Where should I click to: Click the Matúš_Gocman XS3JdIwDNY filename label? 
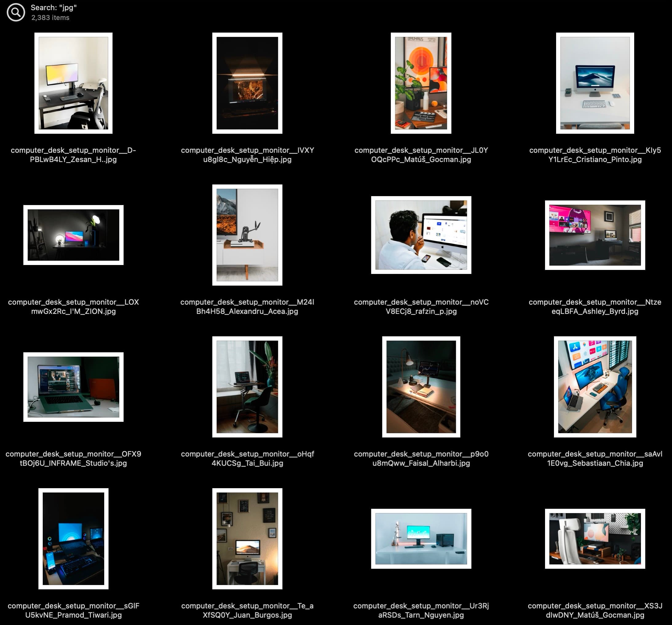(595, 608)
